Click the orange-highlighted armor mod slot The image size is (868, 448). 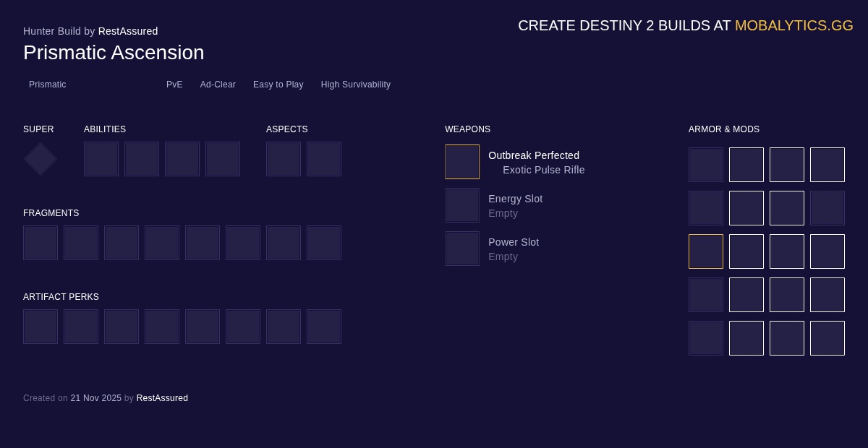(706, 251)
